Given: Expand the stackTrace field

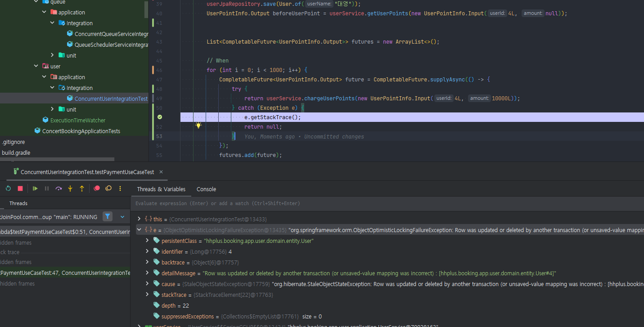Looking at the screenshot, I should tap(147, 295).
